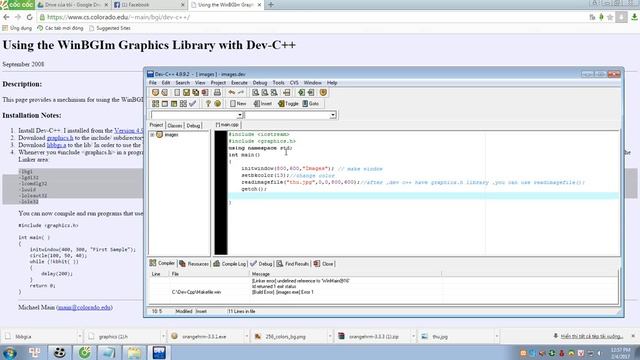The height and width of the screenshot is (360, 640).
Task: Open the Project menu
Action: [218, 83]
